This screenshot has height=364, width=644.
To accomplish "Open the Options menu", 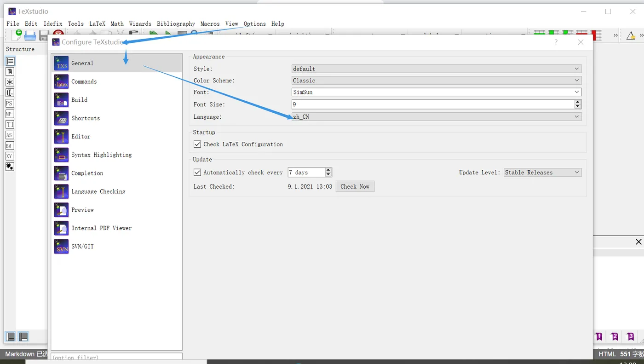I will 255,24.
